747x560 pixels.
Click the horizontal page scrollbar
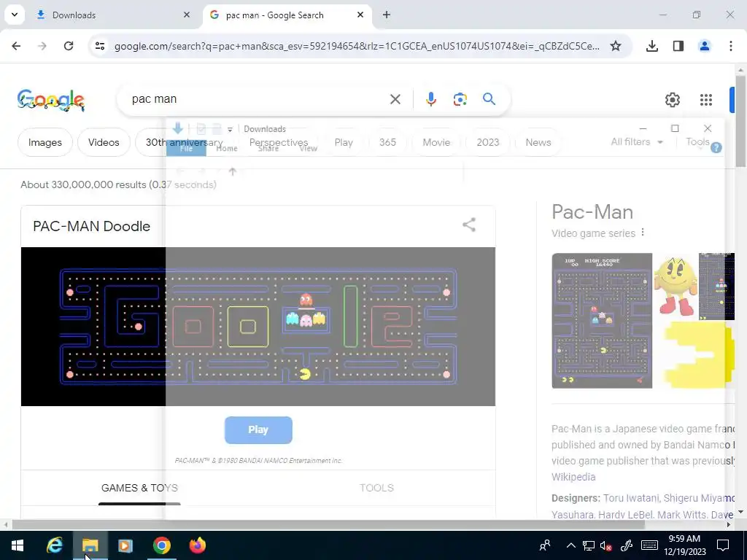point(329,525)
